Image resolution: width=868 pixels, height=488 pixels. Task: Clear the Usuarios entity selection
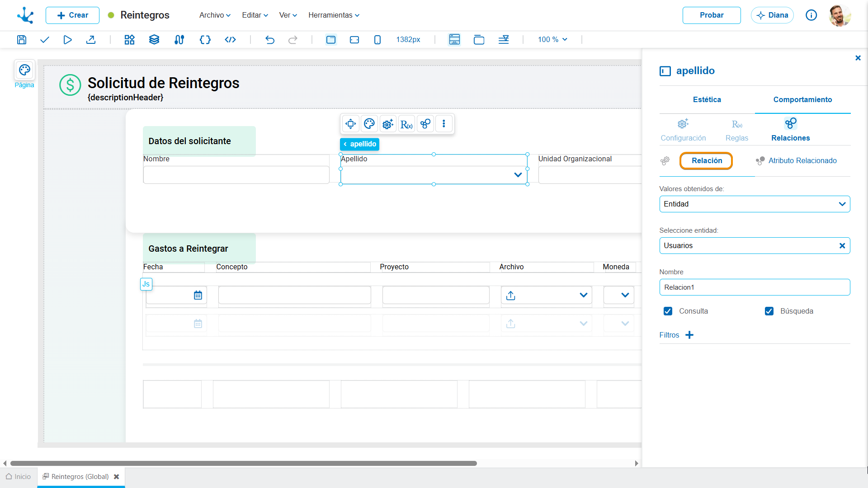pos(842,246)
